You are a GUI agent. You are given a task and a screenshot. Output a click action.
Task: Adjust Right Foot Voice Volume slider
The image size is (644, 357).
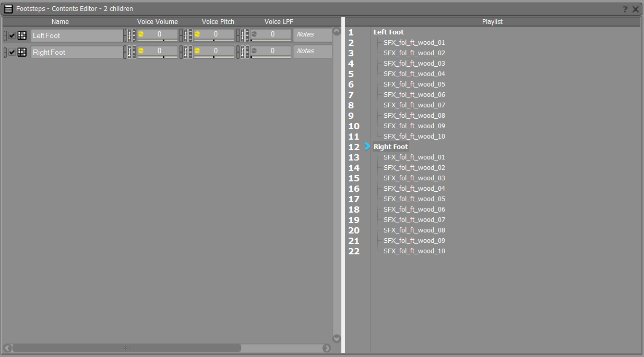click(x=157, y=57)
